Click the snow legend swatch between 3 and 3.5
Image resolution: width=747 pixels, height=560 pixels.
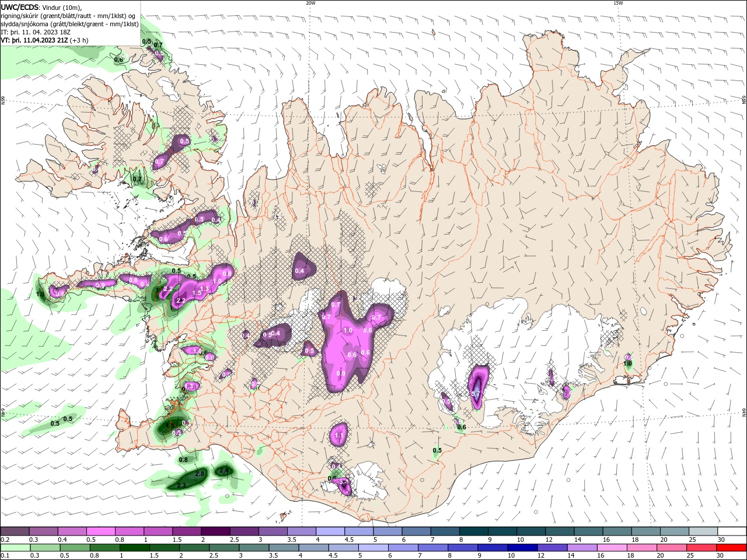(x=273, y=531)
